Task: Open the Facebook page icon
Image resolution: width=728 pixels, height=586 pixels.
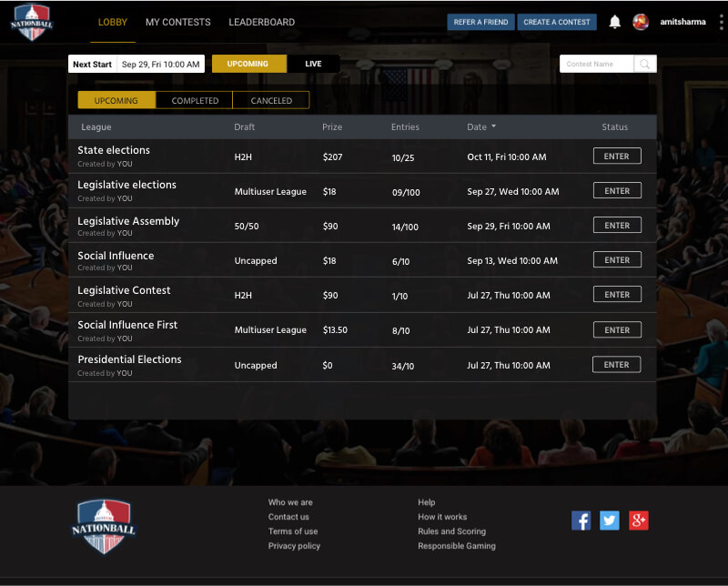Action: [581, 520]
